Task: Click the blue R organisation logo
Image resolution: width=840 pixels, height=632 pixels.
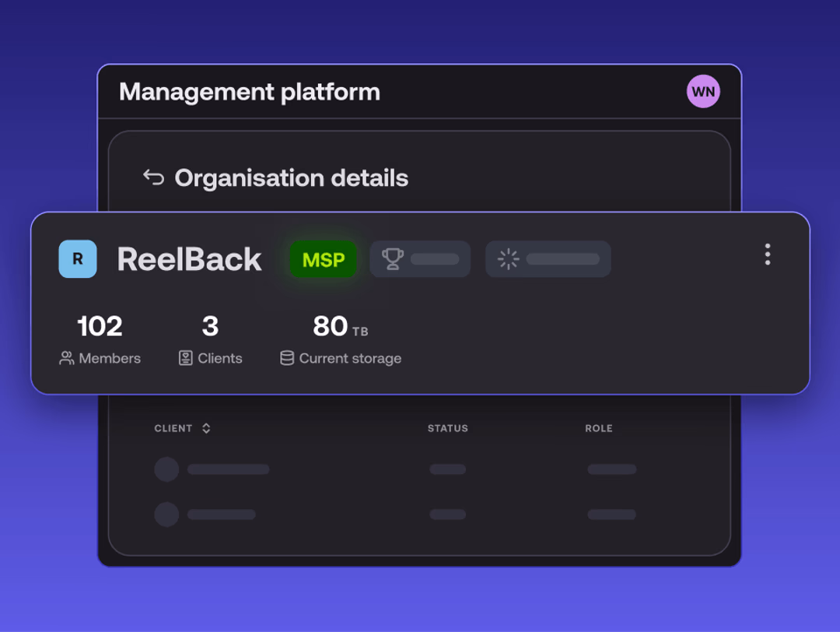Action: 78,259
